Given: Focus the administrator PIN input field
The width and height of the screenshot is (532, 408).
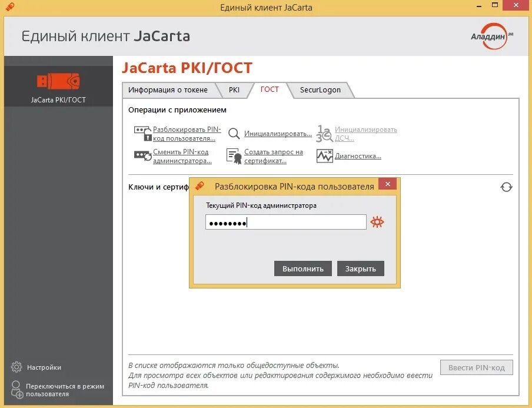Looking at the screenshot, I should pyautogui.click(x=285, y=222).
